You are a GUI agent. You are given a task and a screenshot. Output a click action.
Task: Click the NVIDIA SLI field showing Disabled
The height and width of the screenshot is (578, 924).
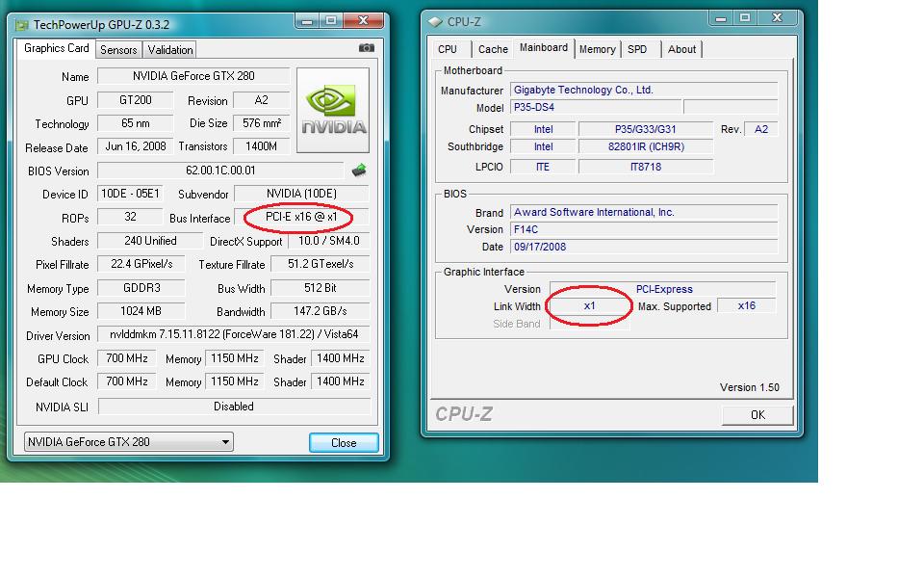coord(234,407)
